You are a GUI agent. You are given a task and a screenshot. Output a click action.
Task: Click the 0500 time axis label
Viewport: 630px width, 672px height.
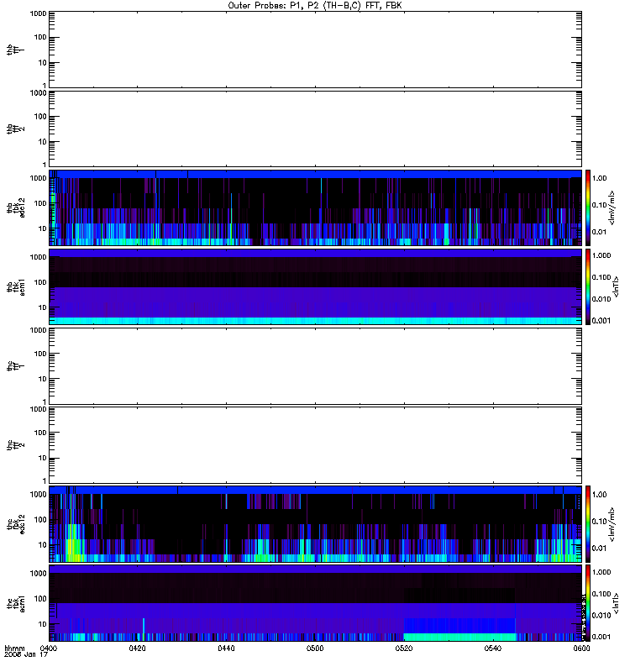coord(315,648)
